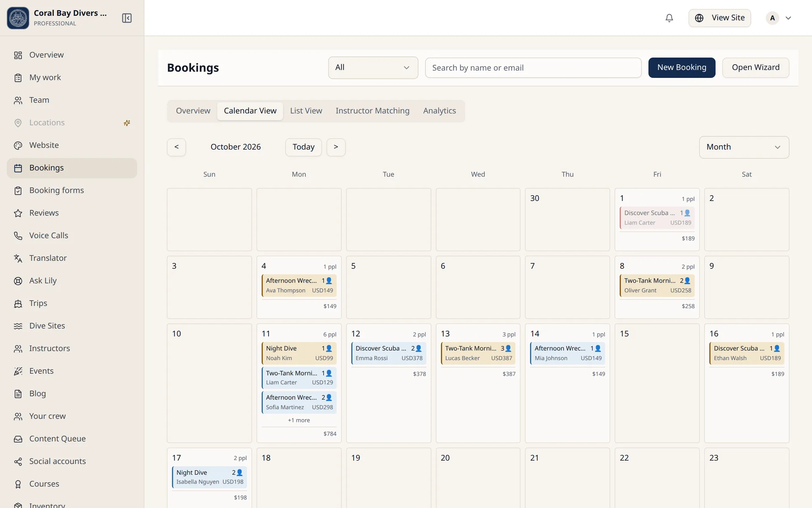Open My work in sidebar
812x508 pixels.
tap(72, 77)
